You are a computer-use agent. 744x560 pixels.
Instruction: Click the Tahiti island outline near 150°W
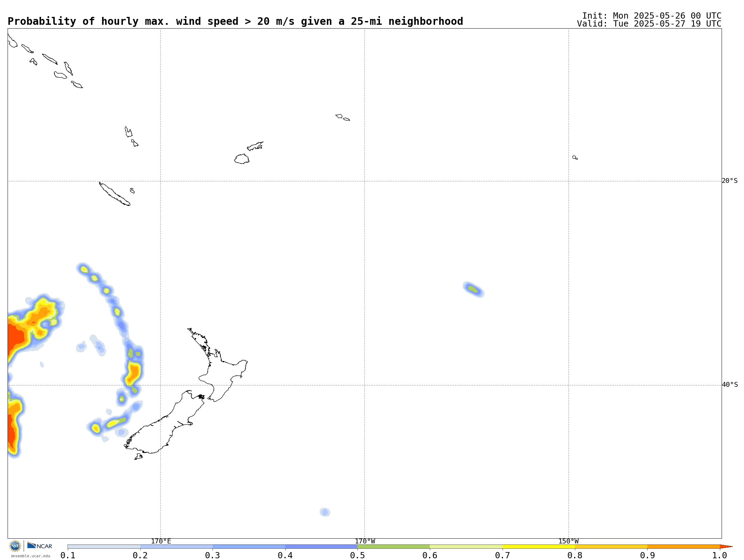click(x=575, y=158)
